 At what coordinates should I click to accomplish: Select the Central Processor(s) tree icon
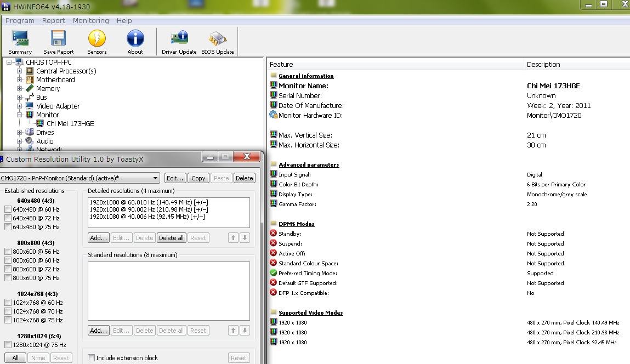30,71
